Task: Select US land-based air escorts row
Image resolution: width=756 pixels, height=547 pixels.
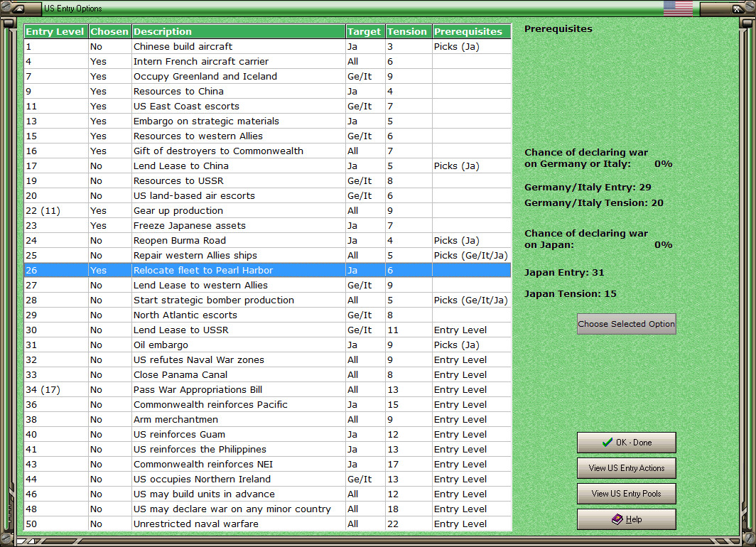Action: (x=268, y=196)
